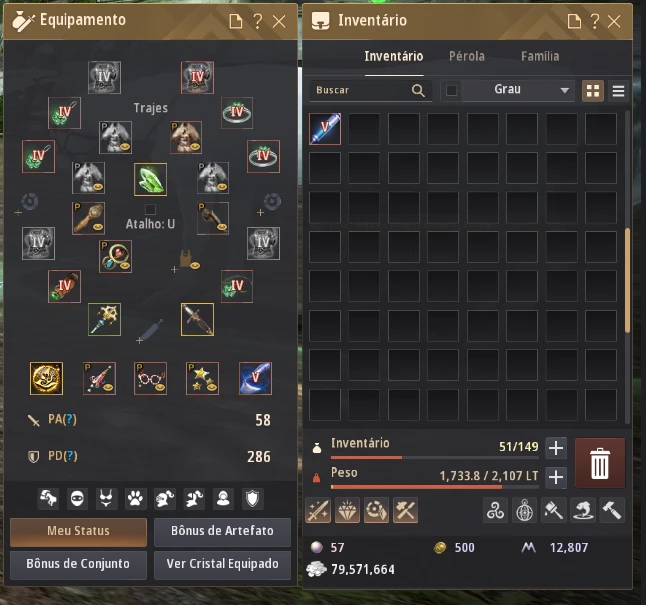Screen dimensions: 646x605
Task: Toggle the checkbox beside Grau dropdown
Action: 452,90
